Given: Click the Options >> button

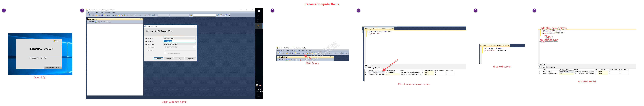Looking at the screenshot, I should click(x=190, y=59).
